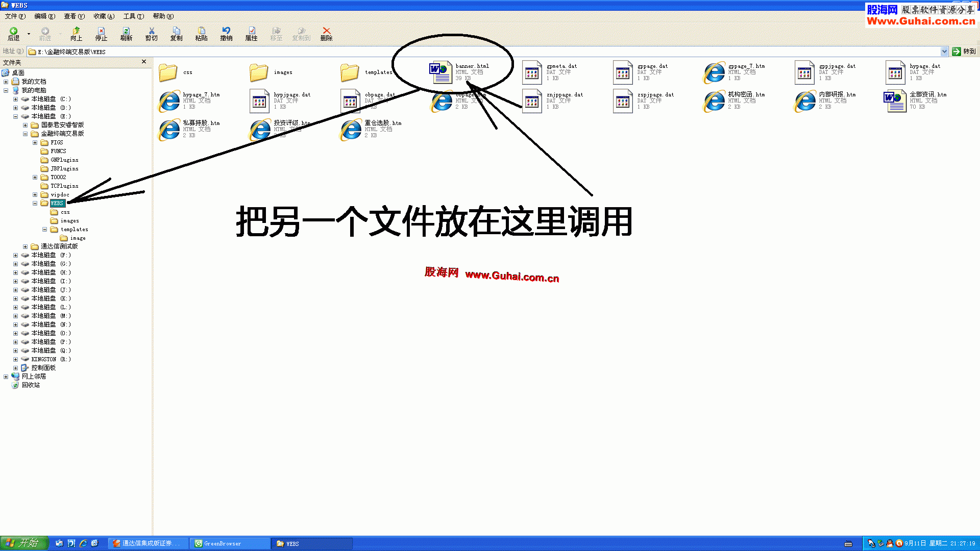Open the address bar dropdown arrow
The height and width of the screenshot is (551, 980).
coord(944,52)
